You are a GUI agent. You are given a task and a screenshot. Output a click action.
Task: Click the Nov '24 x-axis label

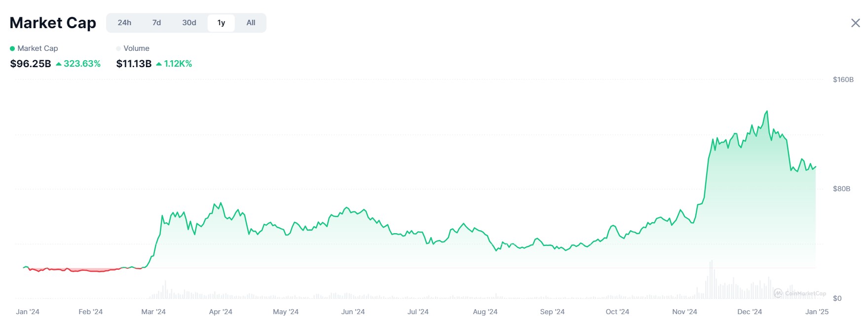684,312
